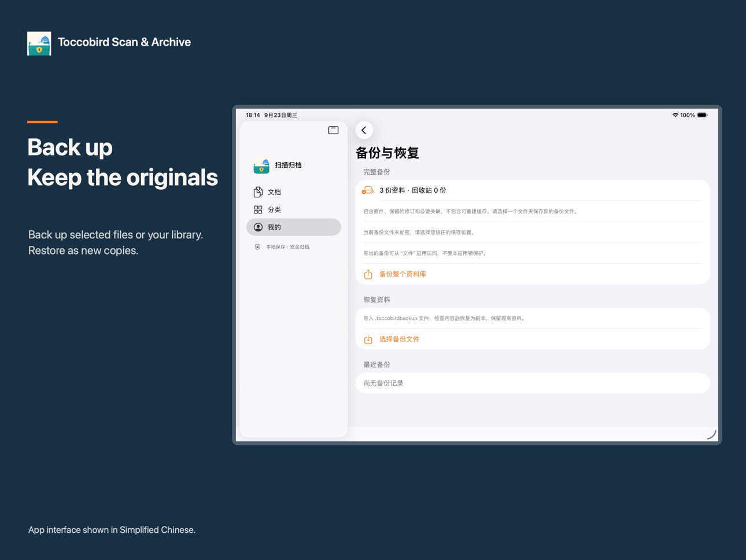
Task: Click the Toccobird Scan & Archive logo
Action: [x=39, y=43]
